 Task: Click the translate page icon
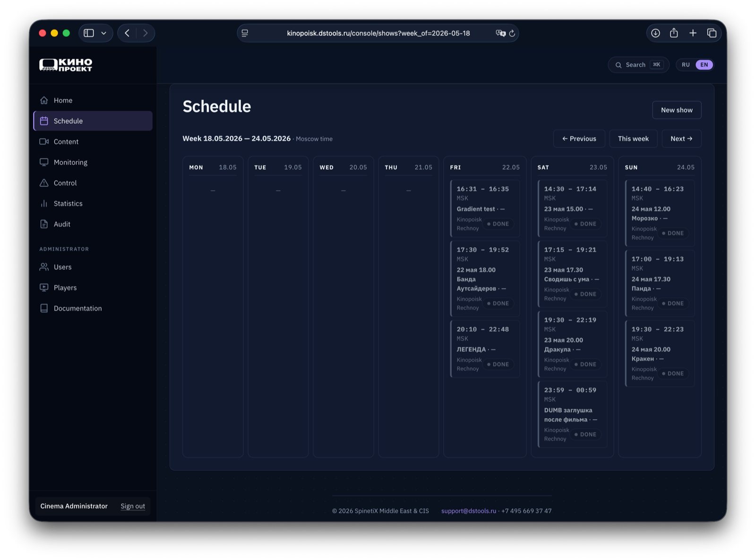click(x=500, y=33)
